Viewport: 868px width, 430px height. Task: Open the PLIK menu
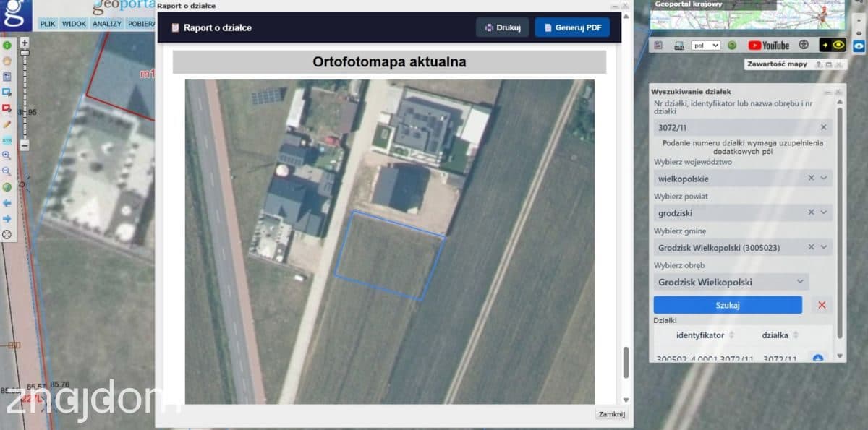[x=47, y=23]
